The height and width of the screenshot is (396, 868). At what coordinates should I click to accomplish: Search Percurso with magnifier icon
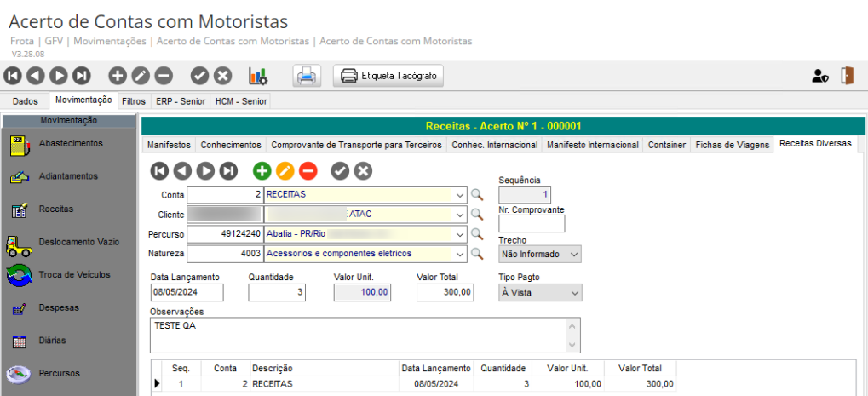477,234
